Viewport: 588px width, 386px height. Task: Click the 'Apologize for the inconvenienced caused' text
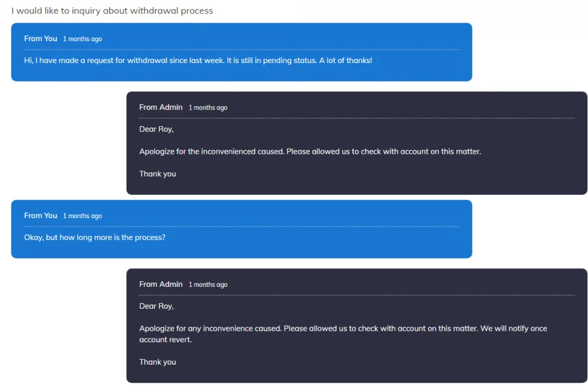(310, 152)
